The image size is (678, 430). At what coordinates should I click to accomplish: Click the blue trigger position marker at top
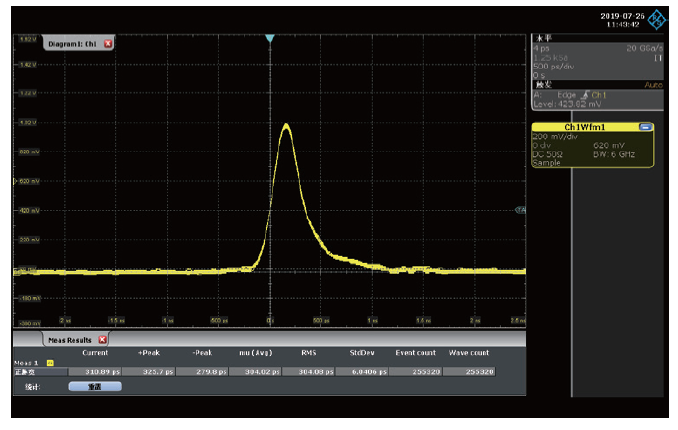point(269,38)
